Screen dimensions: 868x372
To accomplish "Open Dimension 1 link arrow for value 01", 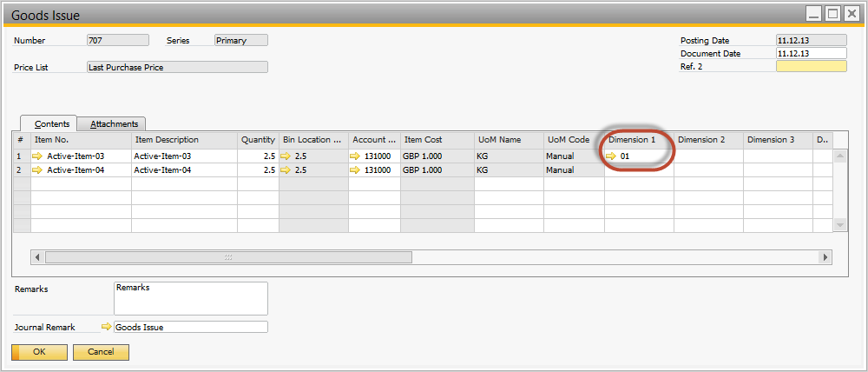I will (611, 156).
